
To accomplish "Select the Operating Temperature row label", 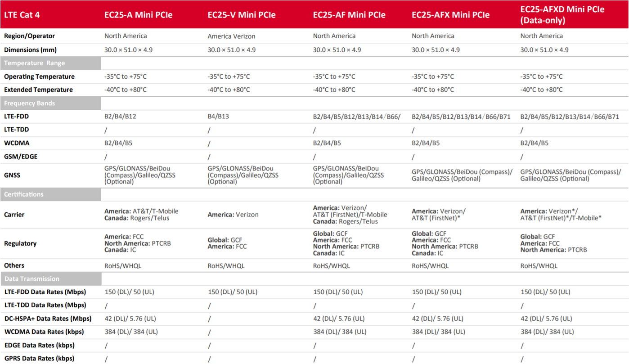I will (x=39, y=76).
